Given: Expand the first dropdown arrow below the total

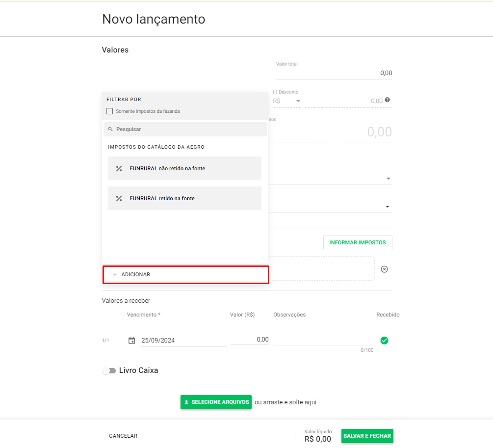Looking at the screenshot, I should tap(388, 179).
